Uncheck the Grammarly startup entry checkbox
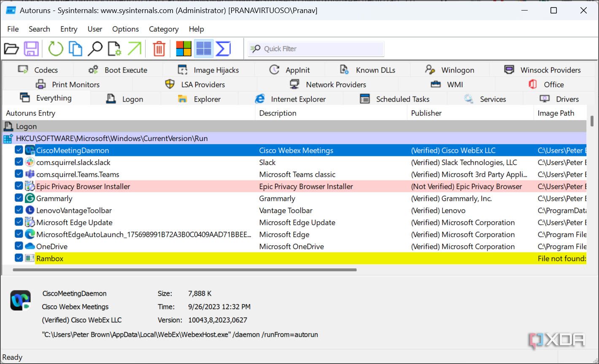 (x=19, y=198)
